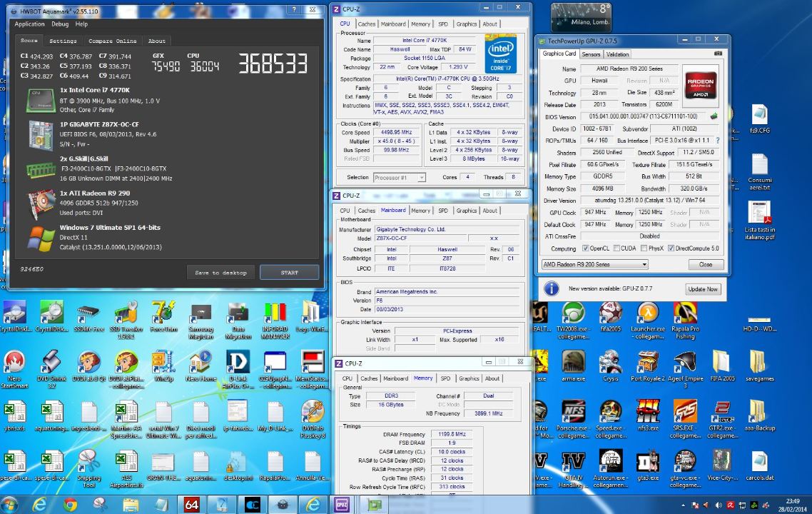This screenshot has height=514, width=812.
Task: Click the Bus Interface question mark in GPU-Z
Action: tap(718, 141)
